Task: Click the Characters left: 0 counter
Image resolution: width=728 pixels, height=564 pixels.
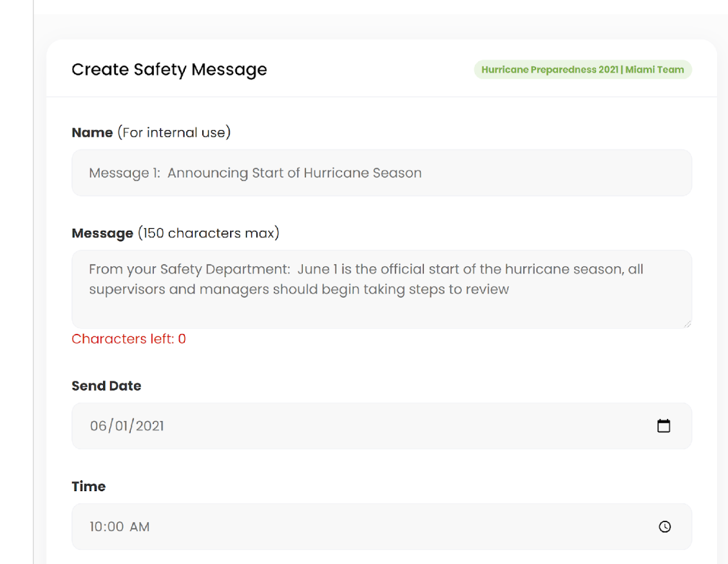Action: 128,338
